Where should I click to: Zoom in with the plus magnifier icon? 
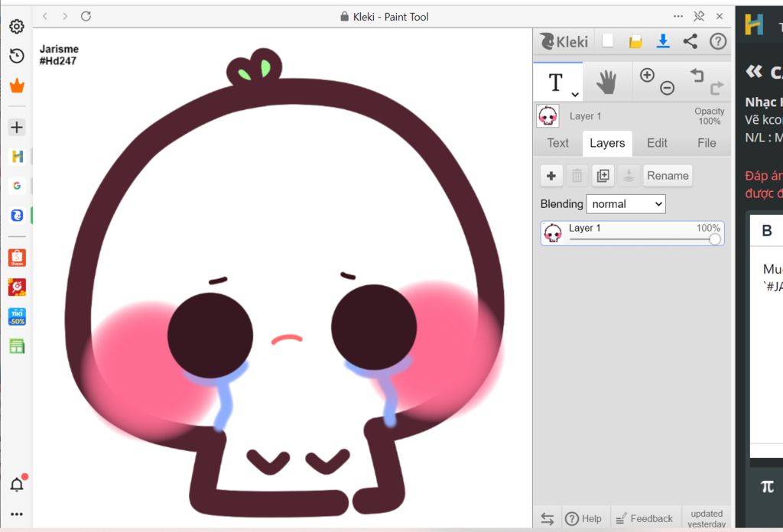(x=647, y=76)
